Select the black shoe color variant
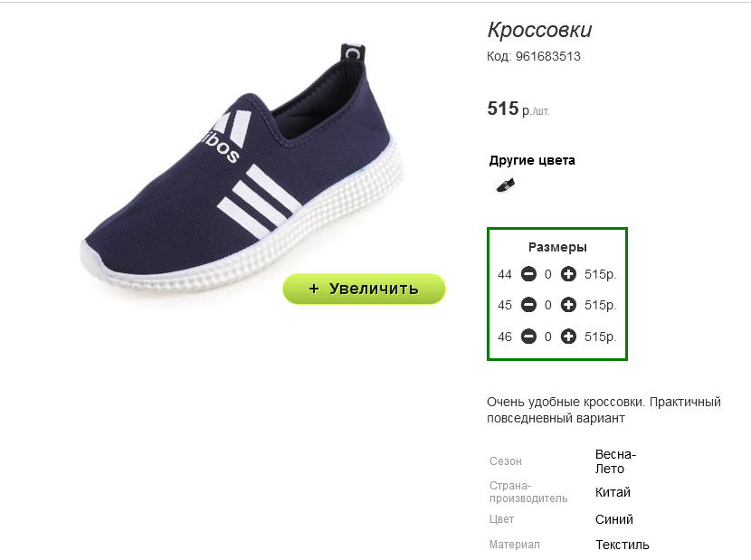Viewport: 751px width, 560px height. (x=506, y=185)
